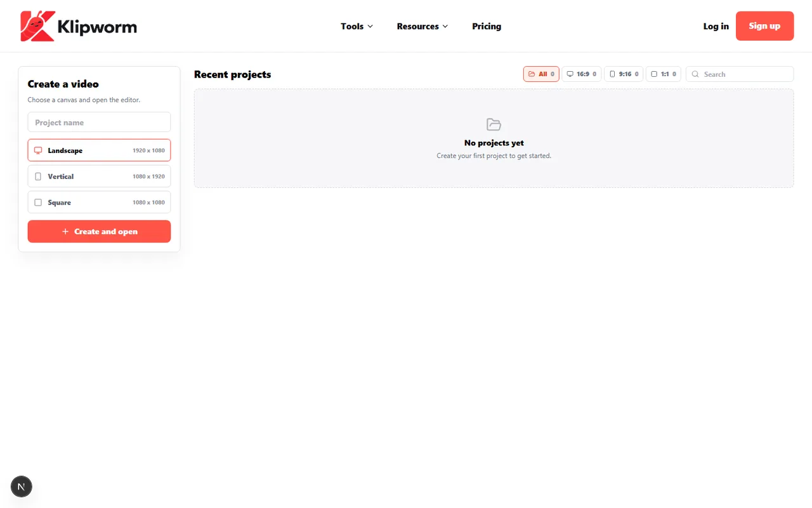Click the Recent projects heading

pyautogui.click(x=232, y=74)
